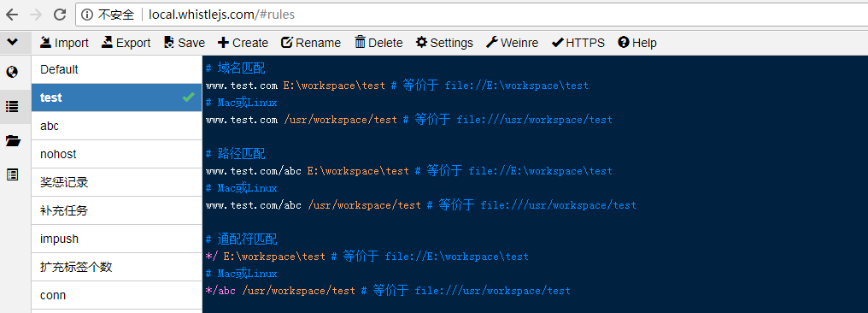The height and width of the screenshot is (313, 868).
Task: Click the '# 路径匹配' comment line
Action: [235, 154]
